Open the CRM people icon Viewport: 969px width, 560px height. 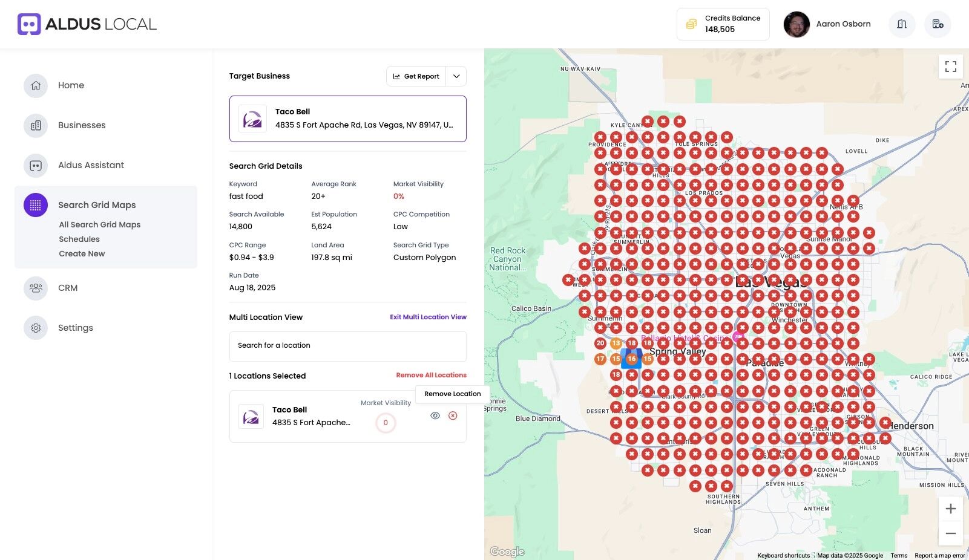click(36, 288)
